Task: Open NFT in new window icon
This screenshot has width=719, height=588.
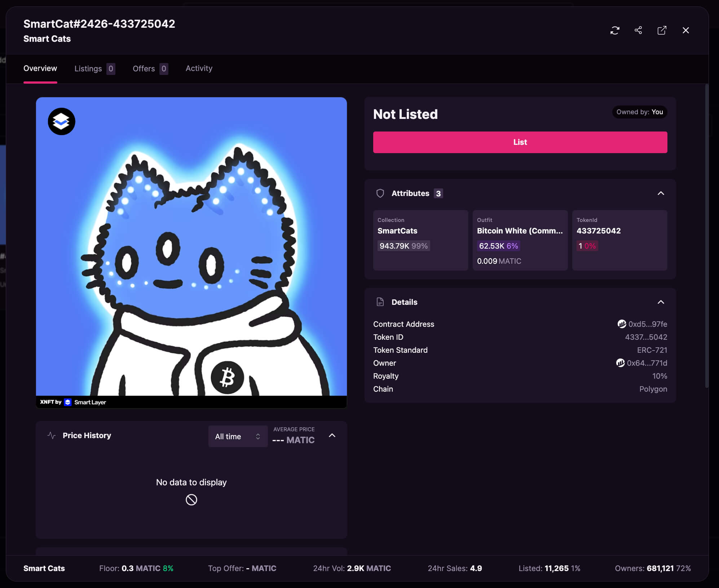Action: [662, 30]
